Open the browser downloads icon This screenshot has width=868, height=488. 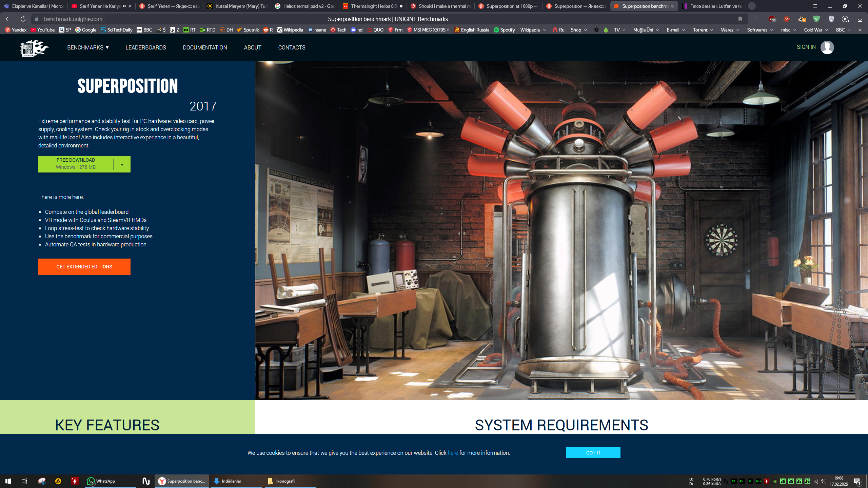(860, 19)
